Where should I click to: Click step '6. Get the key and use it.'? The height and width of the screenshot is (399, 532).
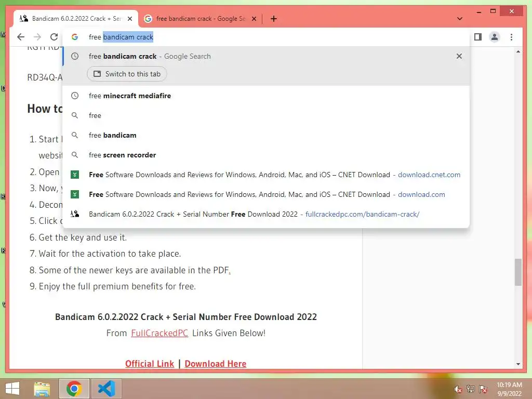78,237
